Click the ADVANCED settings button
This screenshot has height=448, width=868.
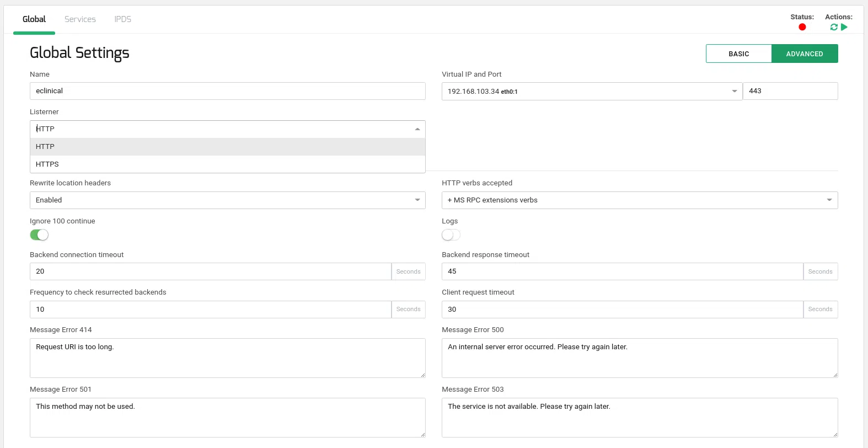[x=805, y=54]
